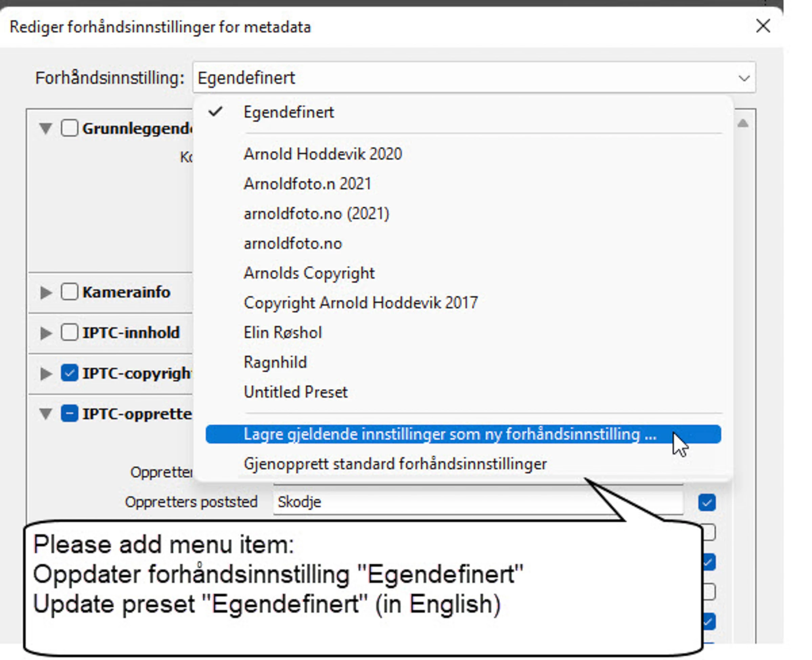Viewport: 812px width, 660px height.
Task: Close the metadata preset dialog
Action: tap(763, 26)
